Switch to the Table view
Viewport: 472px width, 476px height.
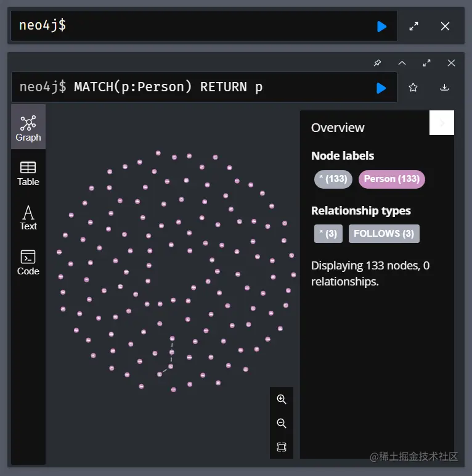pos(28,173)
